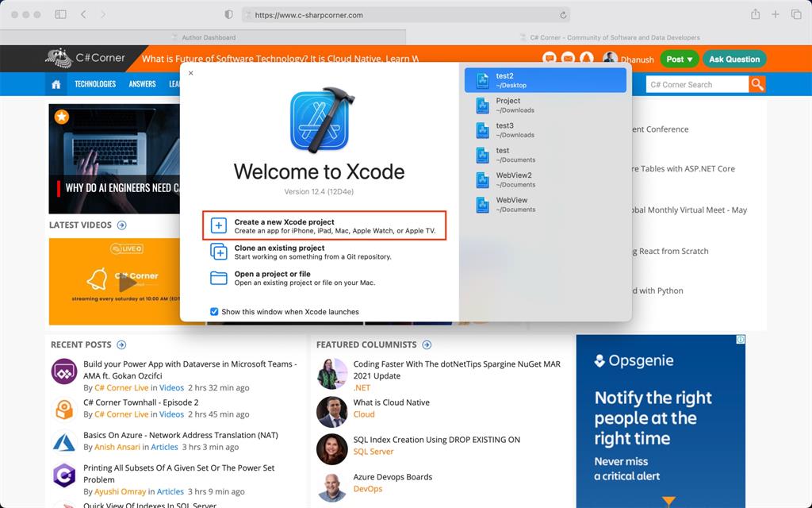This screenshot has width=812, height=508.
Task: Open the ANSWERS menu
Action: [x=143, y=84]
